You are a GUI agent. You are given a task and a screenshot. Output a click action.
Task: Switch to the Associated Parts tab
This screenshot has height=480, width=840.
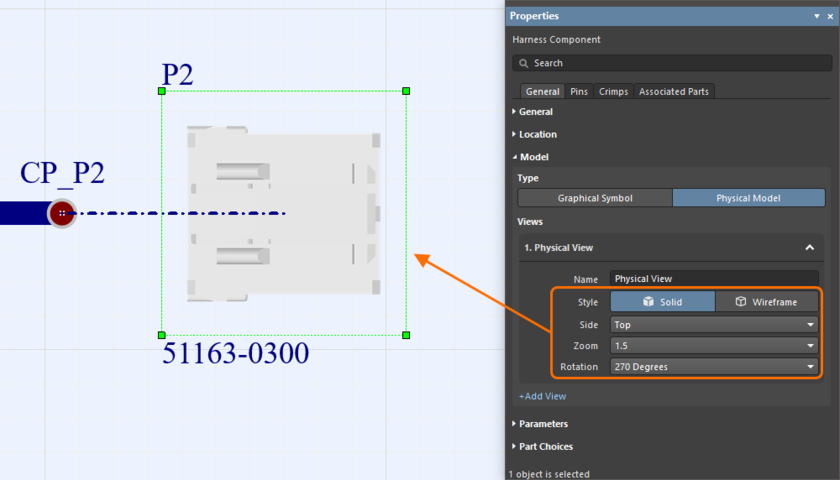pyautogui.click(x=673, y=92)
